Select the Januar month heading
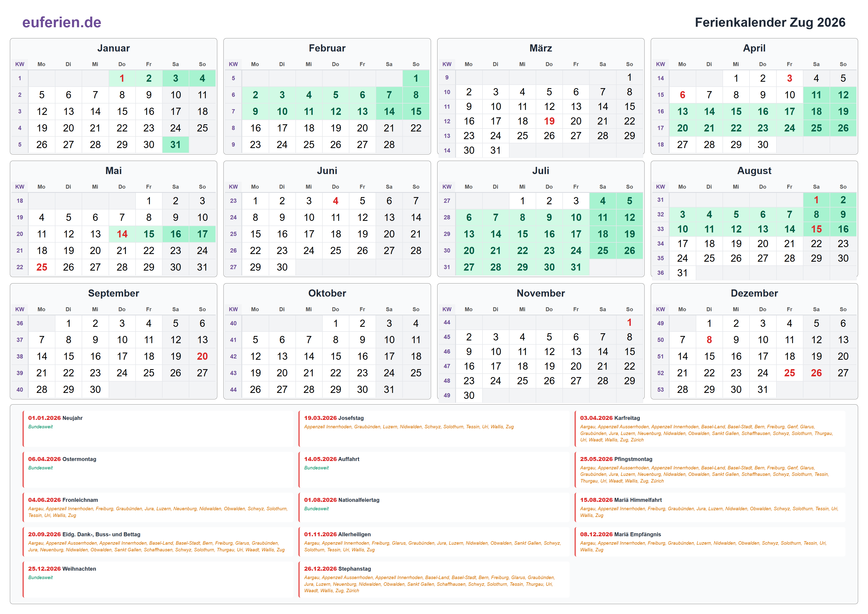This screenshot has height=614, width=868. [x=113, y=48]
